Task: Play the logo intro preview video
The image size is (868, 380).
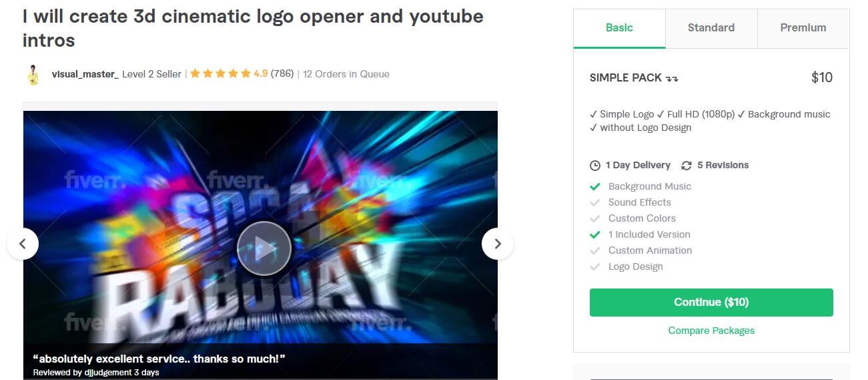Action: tap(264, 248)
